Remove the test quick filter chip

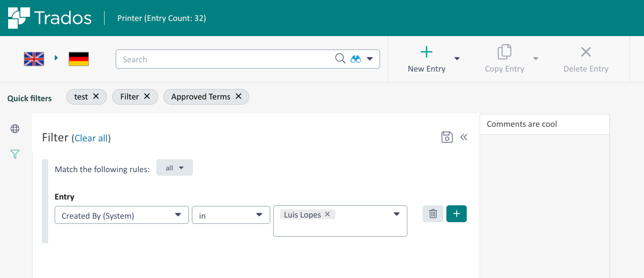[96, 97]
